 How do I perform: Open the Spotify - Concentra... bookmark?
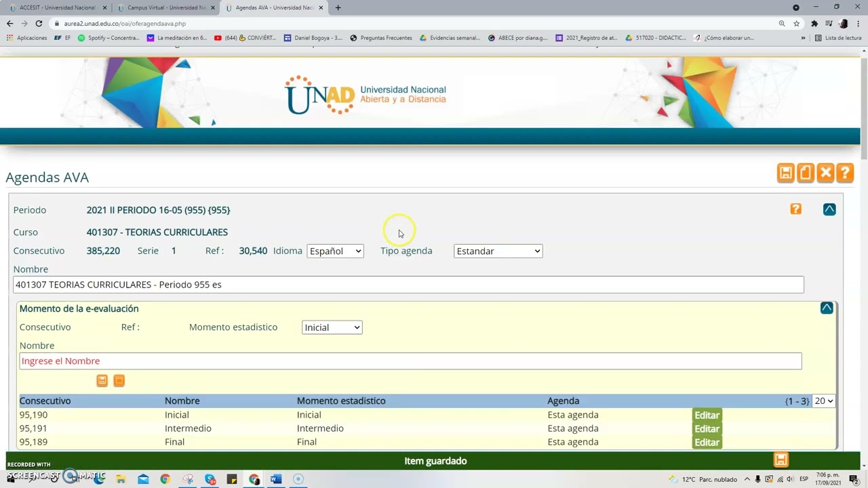point(108,38)
